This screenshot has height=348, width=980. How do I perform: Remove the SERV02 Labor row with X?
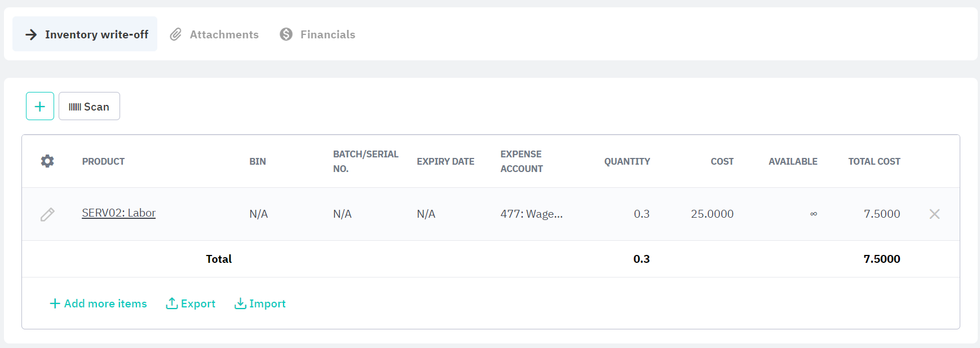[x=934, y=214]
